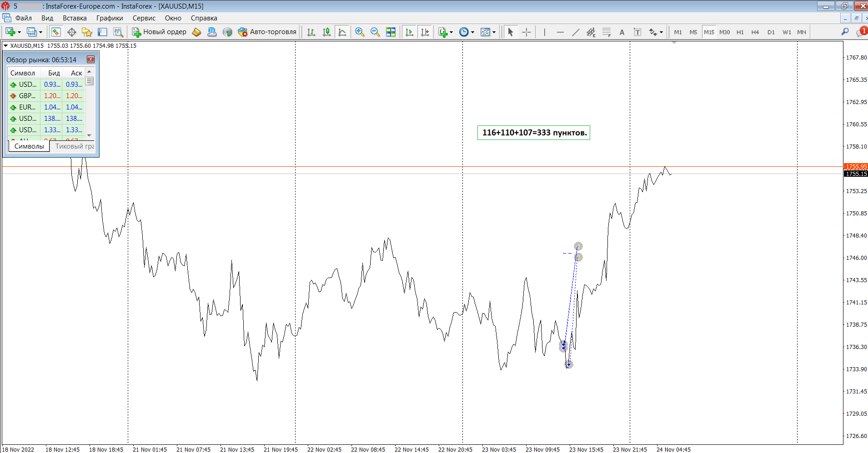
Task: Open the Окно menu
Action: [173, 18]
